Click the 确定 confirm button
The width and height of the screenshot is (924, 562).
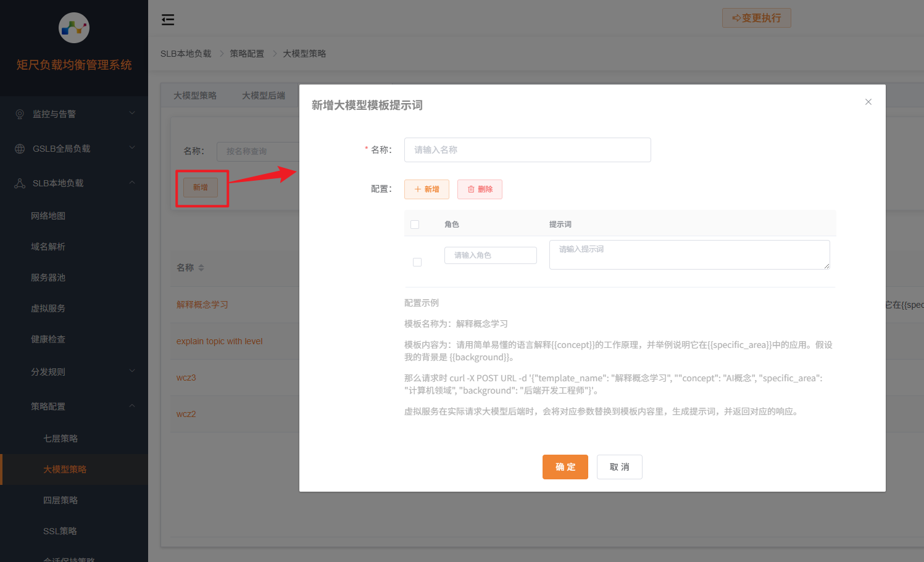click(x=565, y=467)
